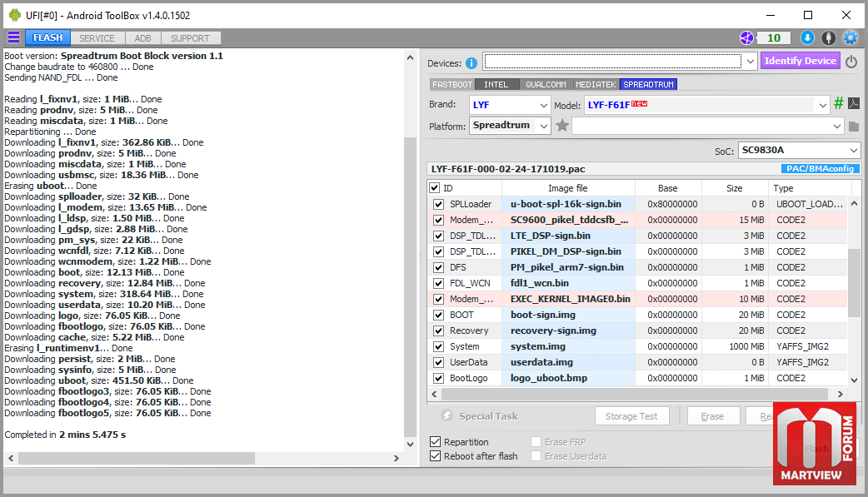Disable Reboot after flash checkbox
868x497 pixels.
click(x=435, y=456)
